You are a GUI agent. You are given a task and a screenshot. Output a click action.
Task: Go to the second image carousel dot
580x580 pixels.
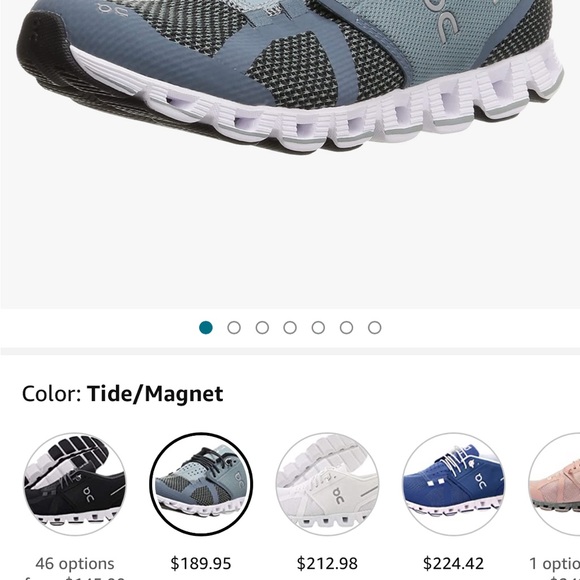pos(234,327)
